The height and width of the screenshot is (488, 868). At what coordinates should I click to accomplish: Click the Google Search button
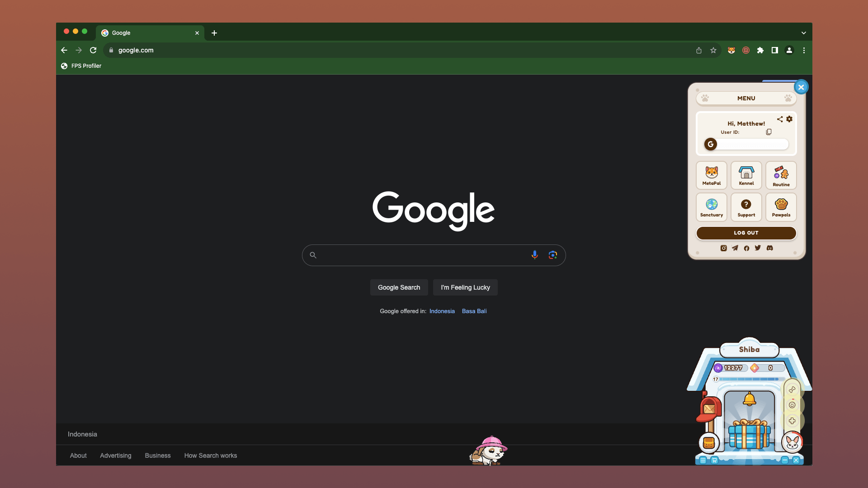(x=399, y=287)
